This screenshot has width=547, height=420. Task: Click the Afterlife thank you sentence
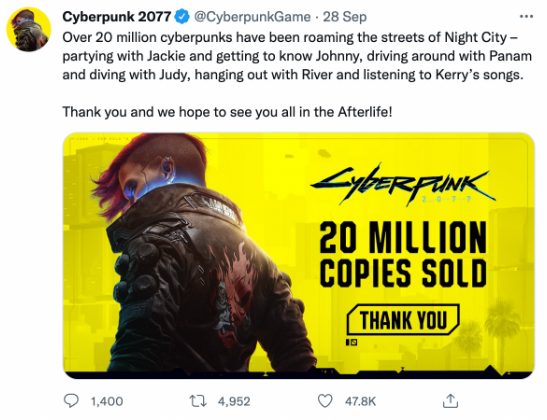(227, 112)
